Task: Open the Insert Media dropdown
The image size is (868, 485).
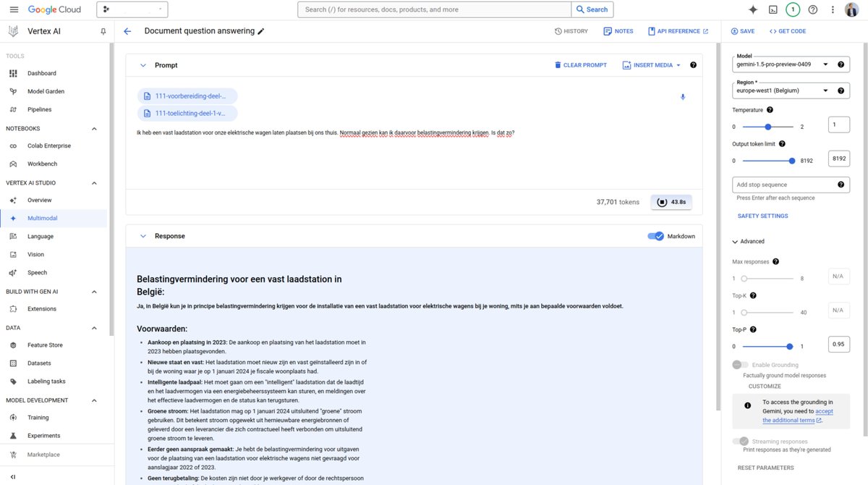Action: pyautogui.click(x=652, y=65)
